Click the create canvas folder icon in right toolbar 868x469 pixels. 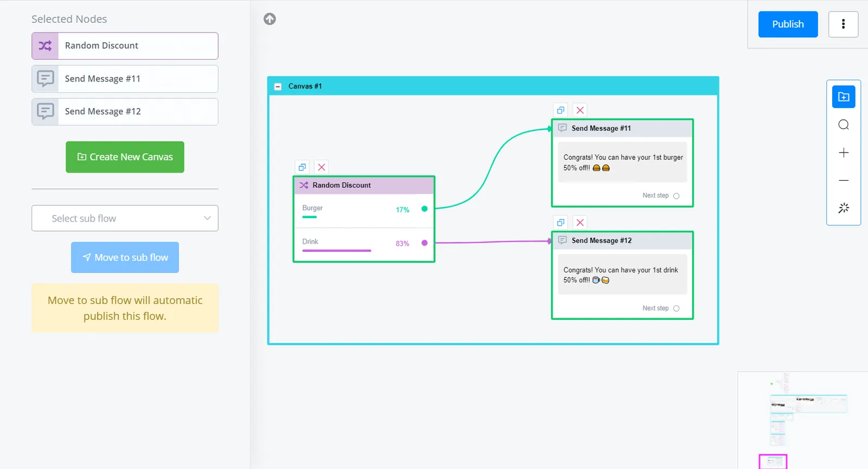pyautogui.click(x=844, y=97)
